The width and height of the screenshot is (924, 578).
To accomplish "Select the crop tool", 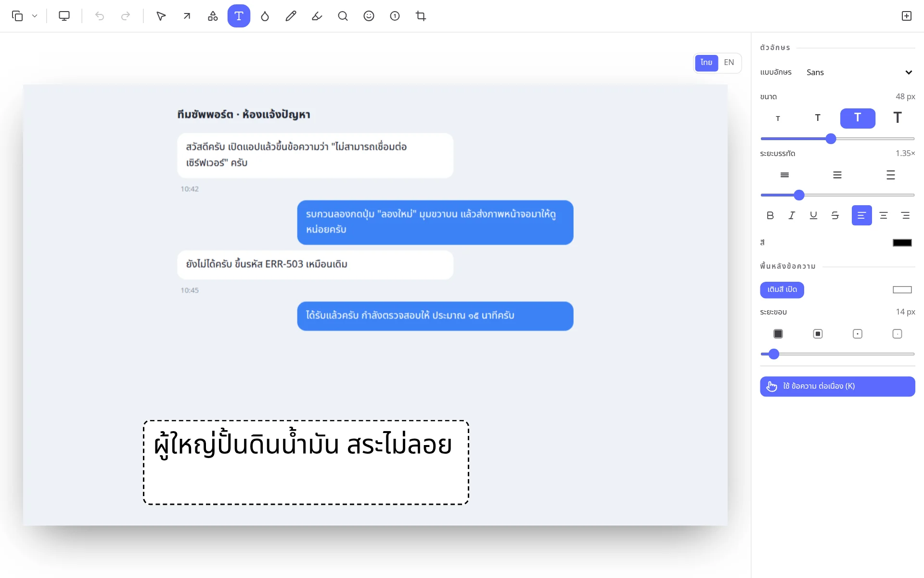I will coord(421,16).
